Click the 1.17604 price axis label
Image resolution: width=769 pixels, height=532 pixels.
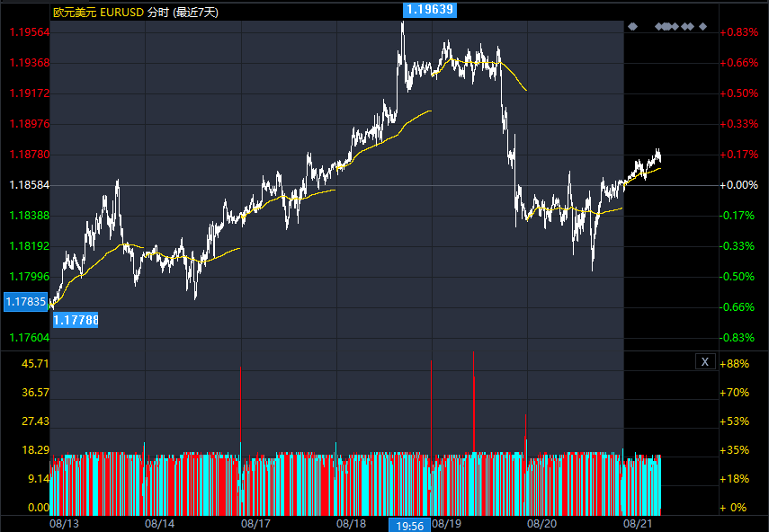[x=30, y=338]
